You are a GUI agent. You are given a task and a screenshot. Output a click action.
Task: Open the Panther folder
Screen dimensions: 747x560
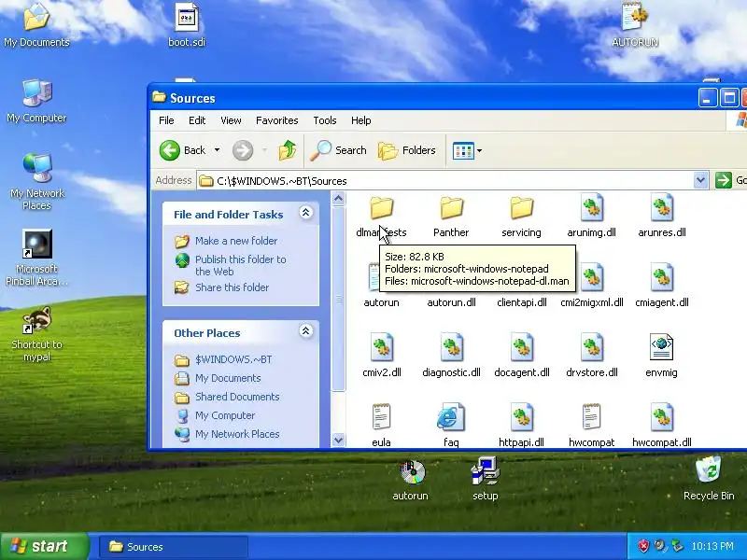click(451, 217)
